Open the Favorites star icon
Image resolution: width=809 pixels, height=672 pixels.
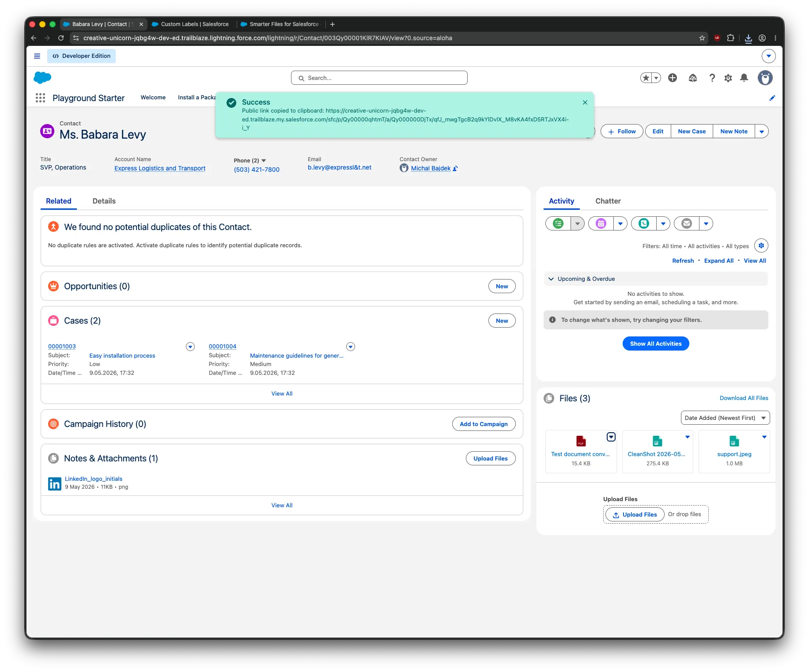pos(646,78)
